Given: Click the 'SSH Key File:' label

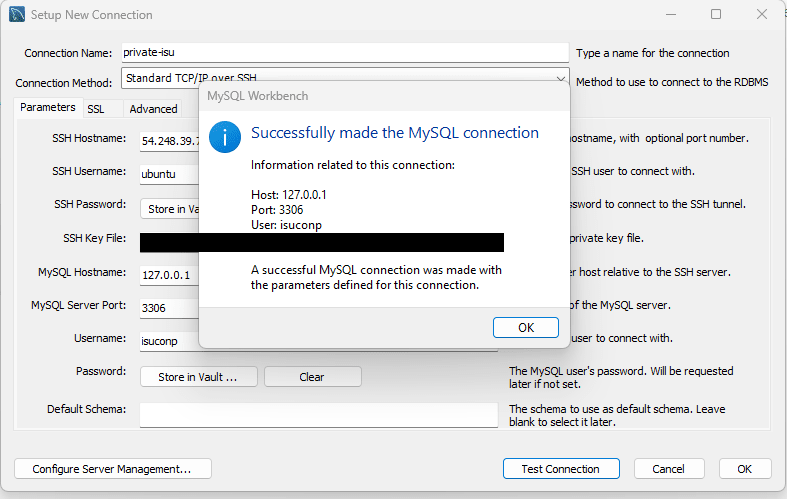Looking at the screenshot, I should 94,238.
